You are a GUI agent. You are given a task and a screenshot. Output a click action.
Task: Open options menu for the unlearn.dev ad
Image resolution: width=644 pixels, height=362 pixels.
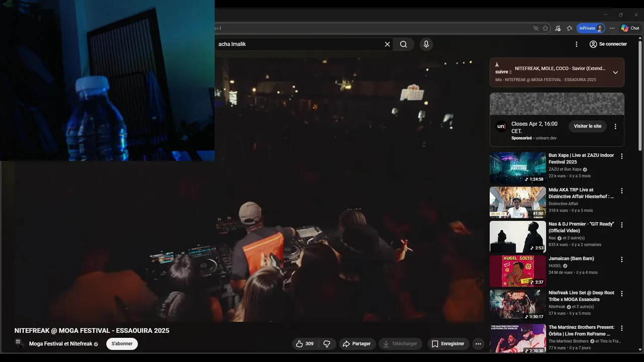coord(615,126)
